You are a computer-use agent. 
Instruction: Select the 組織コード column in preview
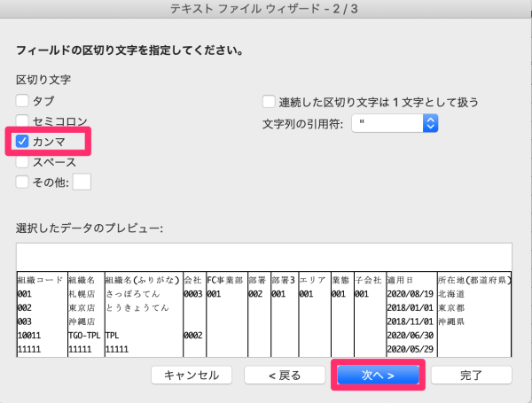tap(41, 280)
